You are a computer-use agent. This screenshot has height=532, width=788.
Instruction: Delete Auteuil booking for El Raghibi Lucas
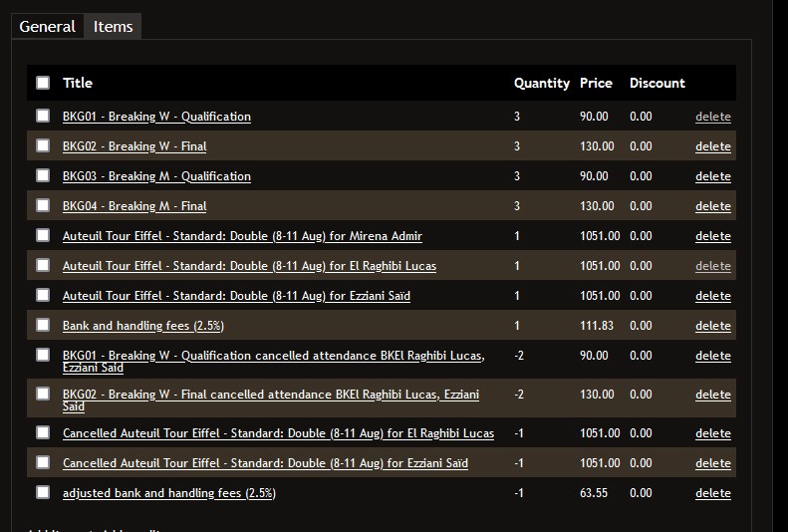[x=712, y=266]
